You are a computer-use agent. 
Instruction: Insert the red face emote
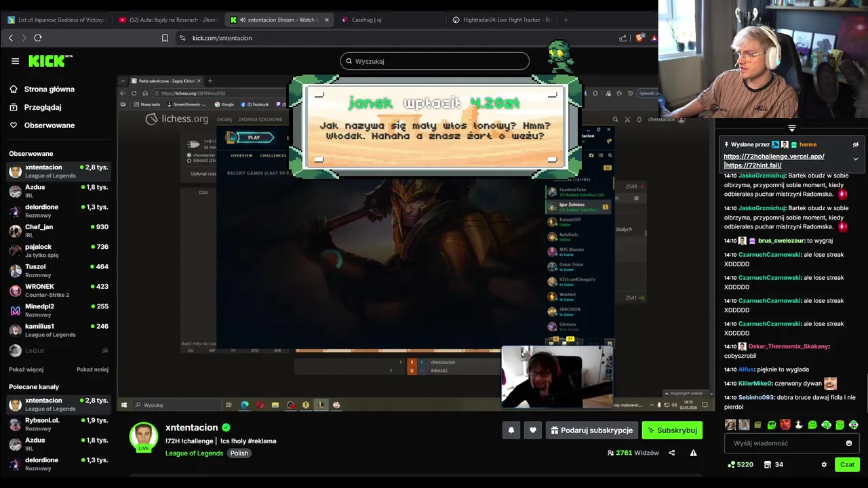click(785, 425)
